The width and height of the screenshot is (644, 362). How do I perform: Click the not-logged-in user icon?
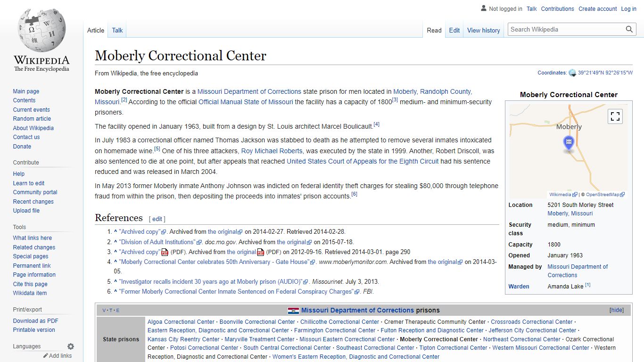tap(484, 8)
